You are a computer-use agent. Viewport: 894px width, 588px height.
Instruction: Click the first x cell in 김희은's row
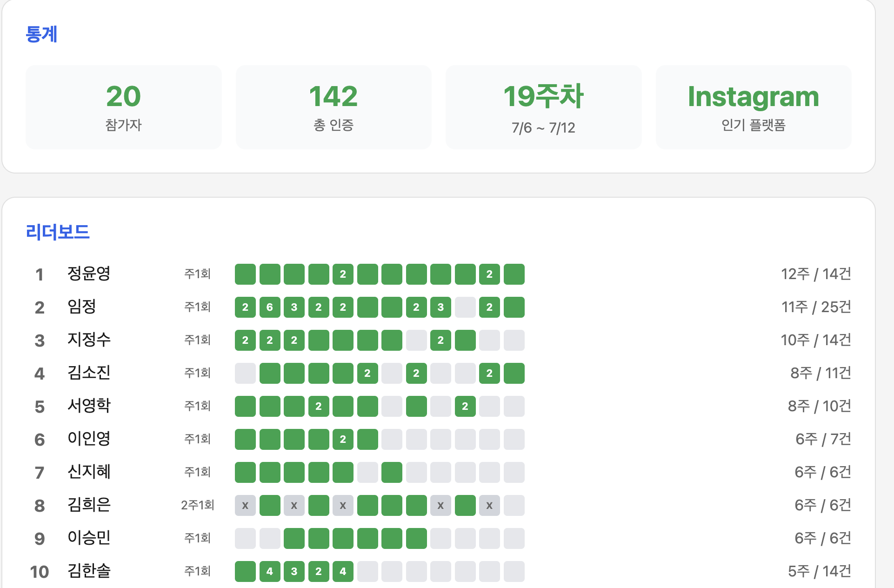click(245, 505)
